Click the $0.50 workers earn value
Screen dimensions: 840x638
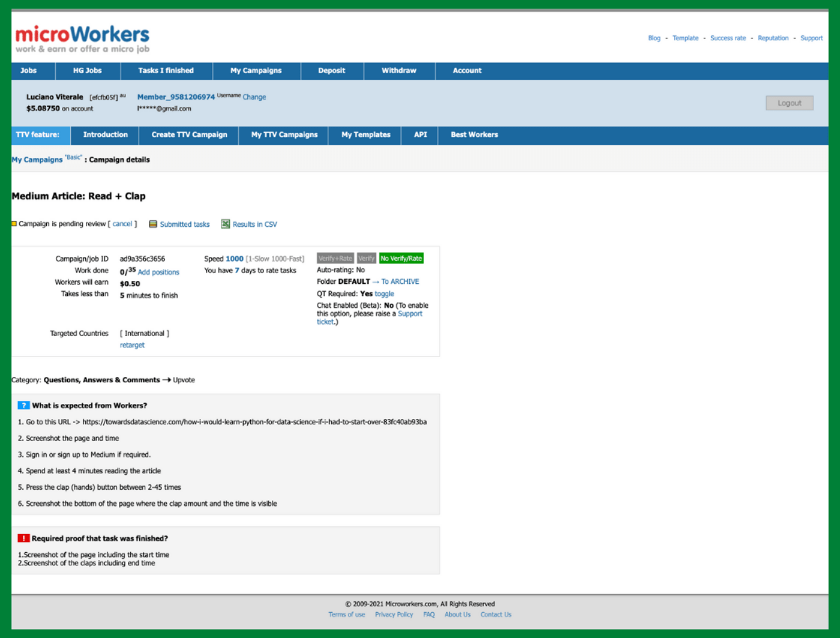click(x=130, y=284)
